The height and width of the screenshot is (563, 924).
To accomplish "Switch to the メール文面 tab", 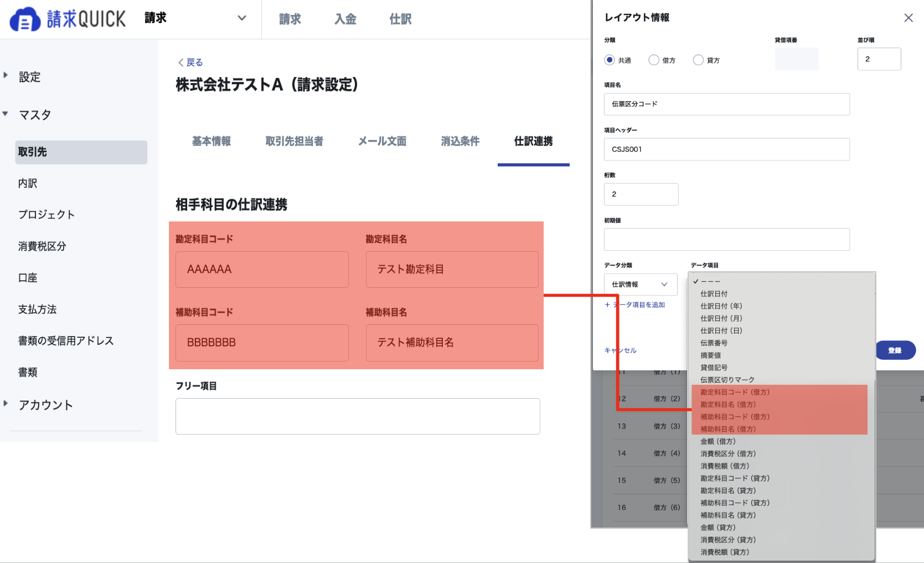I will pos(382,141).
